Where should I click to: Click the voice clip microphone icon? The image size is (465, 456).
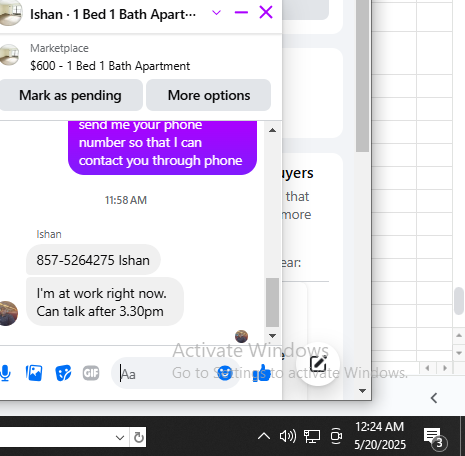[5, 373]
